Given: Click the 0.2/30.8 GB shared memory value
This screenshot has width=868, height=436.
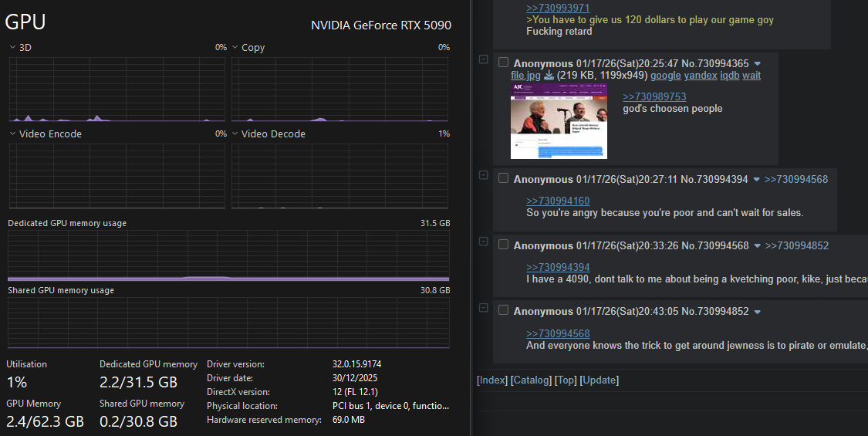Looking at the screenshot, I should coord(138,421).
